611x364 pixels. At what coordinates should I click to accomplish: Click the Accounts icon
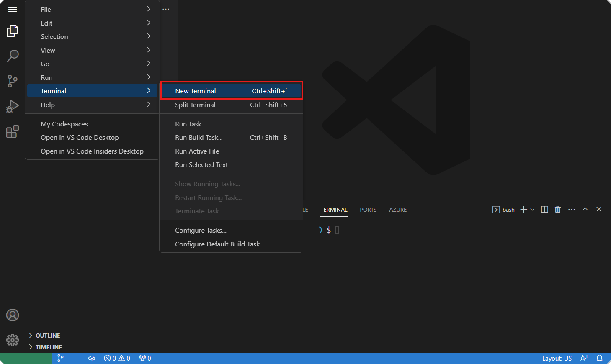13,315
